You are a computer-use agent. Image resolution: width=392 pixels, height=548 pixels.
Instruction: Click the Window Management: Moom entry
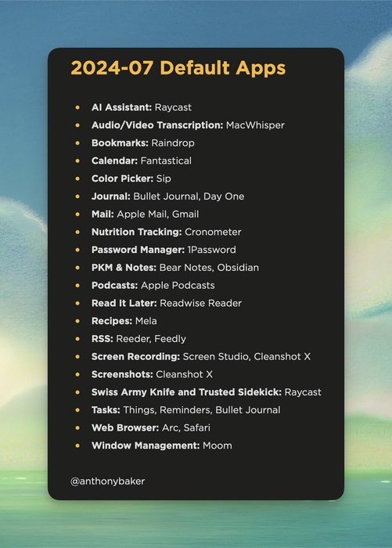pyautogui.click(x=162, y=445)
